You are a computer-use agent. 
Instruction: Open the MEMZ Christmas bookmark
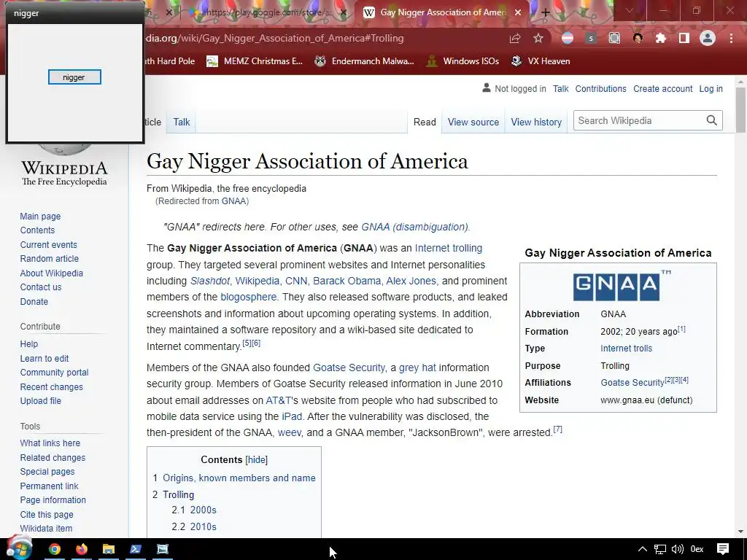point(255,61)
